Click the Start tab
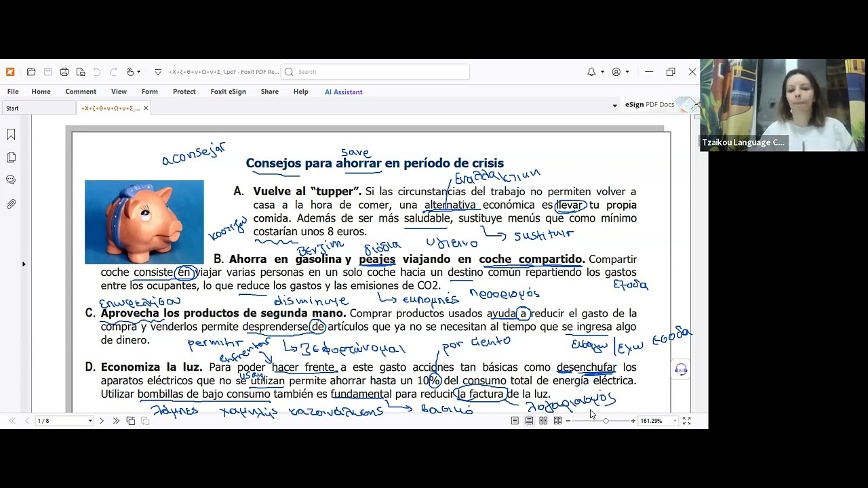This screenshot has width=868, height=488. [12, 107]
